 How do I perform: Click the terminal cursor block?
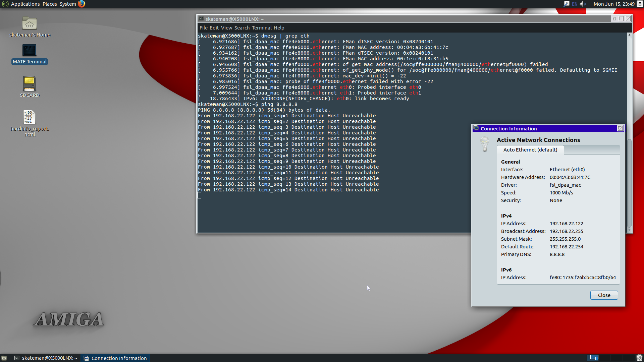[x=200, y=195]
